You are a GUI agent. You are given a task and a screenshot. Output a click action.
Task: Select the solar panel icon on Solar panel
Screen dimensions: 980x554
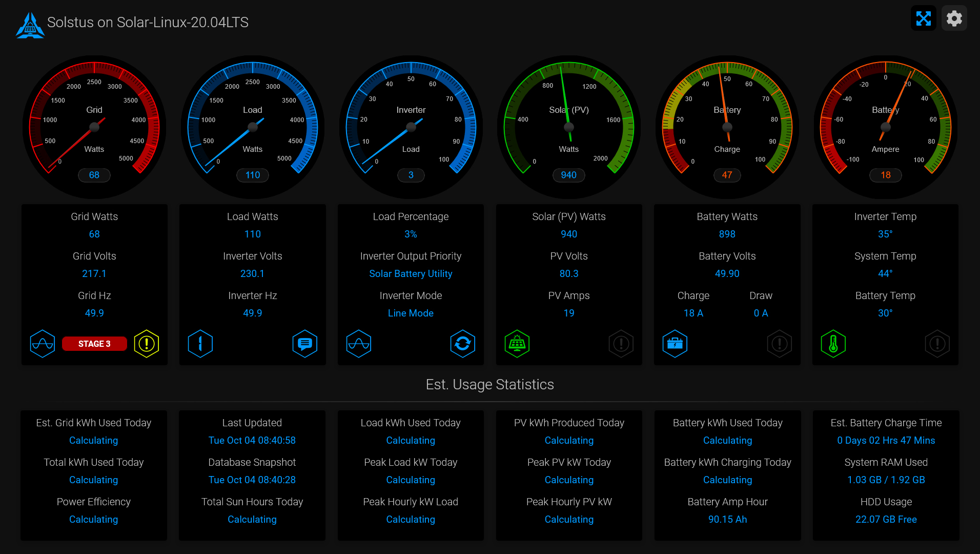pyautogui.click(x=517, y=344)
